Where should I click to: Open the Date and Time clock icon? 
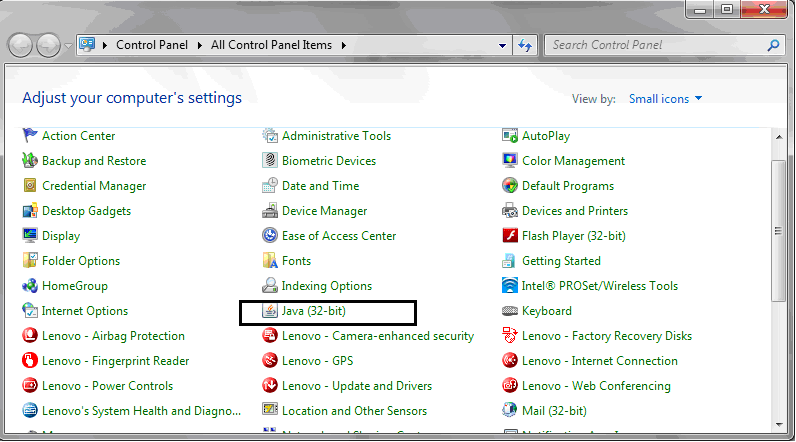[270, 185]
